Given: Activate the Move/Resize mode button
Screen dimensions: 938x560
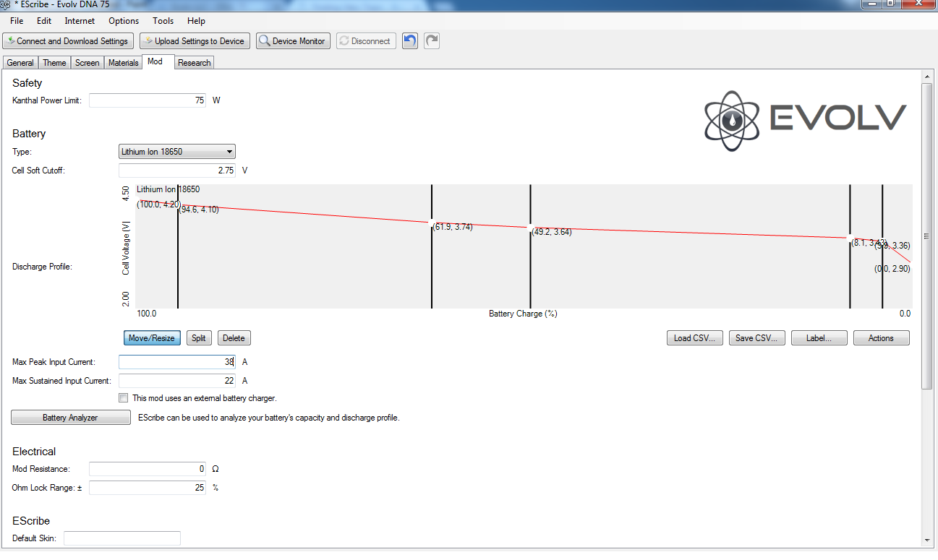Looking at the screenshot, I should point(151,338).
